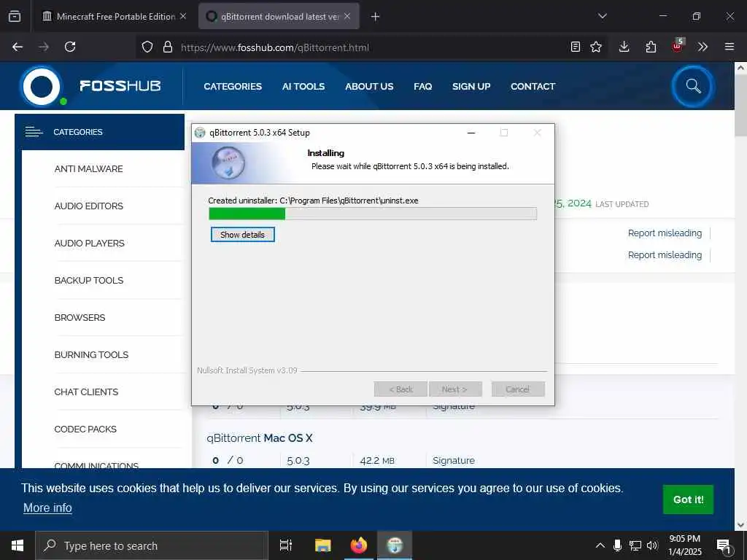View site security padlock info
This screenshot has height=560, width=747.
pyautogui.click(x=167, y=47)
